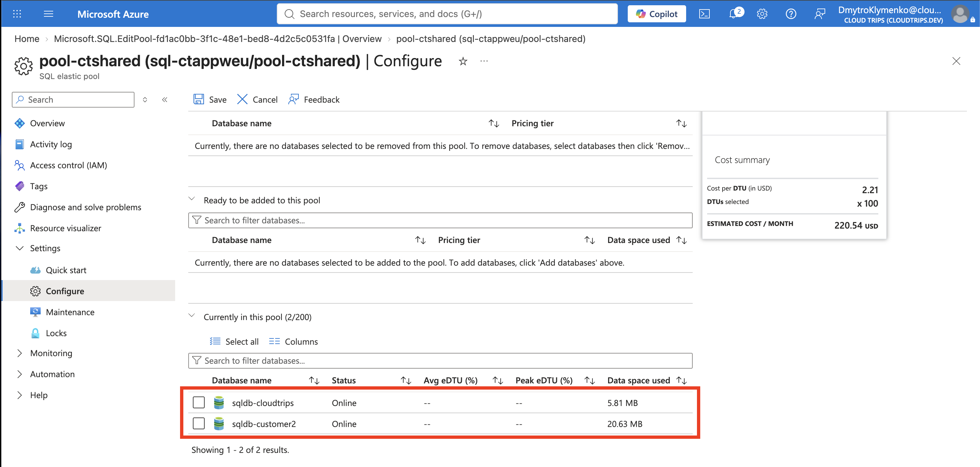Click filter box under Currently in this pool
This screenshot has width=980, height=467.
click(x=440, y=360)
